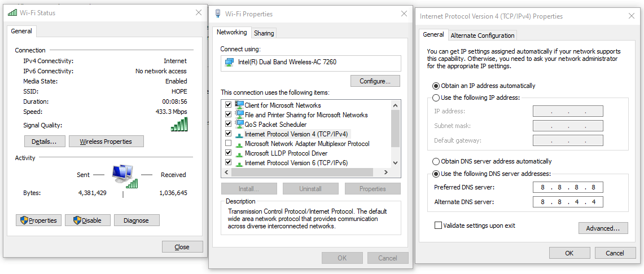644x274 pixels.
Task: Click the green Signal Quality bars icon
Action: pos(179,124)
